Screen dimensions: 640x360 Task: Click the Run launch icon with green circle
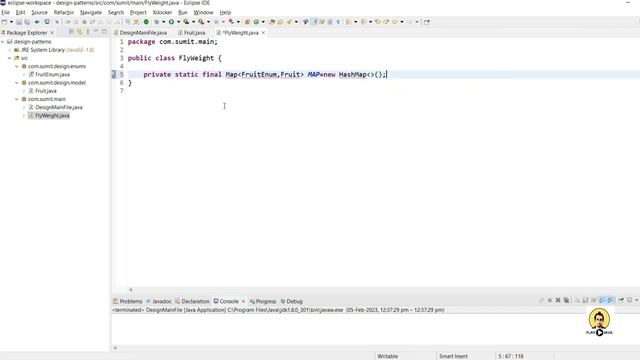(171, 22)
